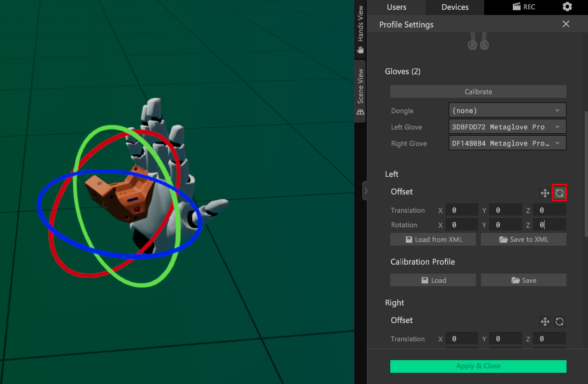Open the Scene View tab
Image resolution: width=588 pixels, height=384 pixels.
click(x=360, y=92)
